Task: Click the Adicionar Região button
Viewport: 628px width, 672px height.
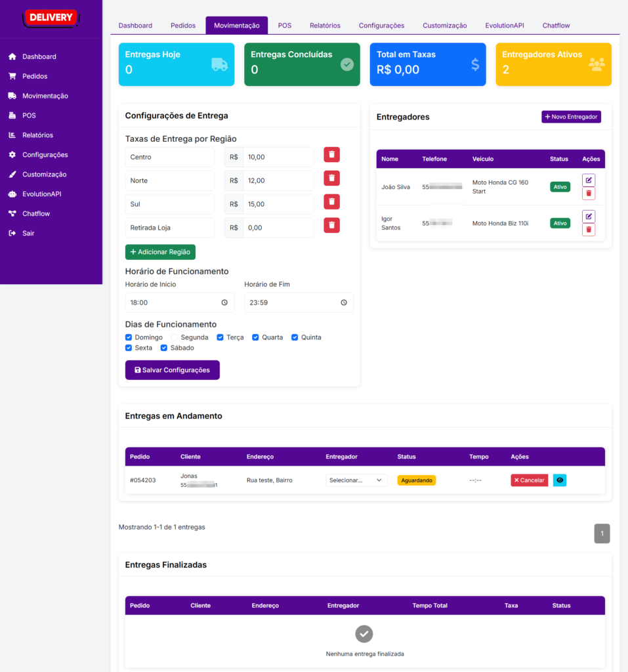Action: point(160,251)
